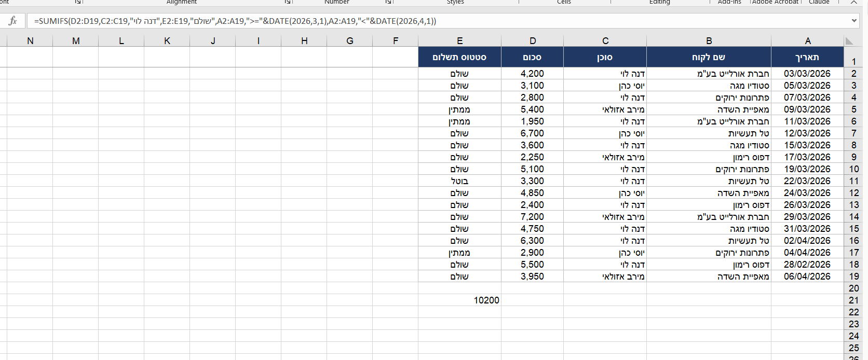Select agent cell מירב אזולאי in row 9
The height and width of the screenshot is (360, 868).
[605, 157]
